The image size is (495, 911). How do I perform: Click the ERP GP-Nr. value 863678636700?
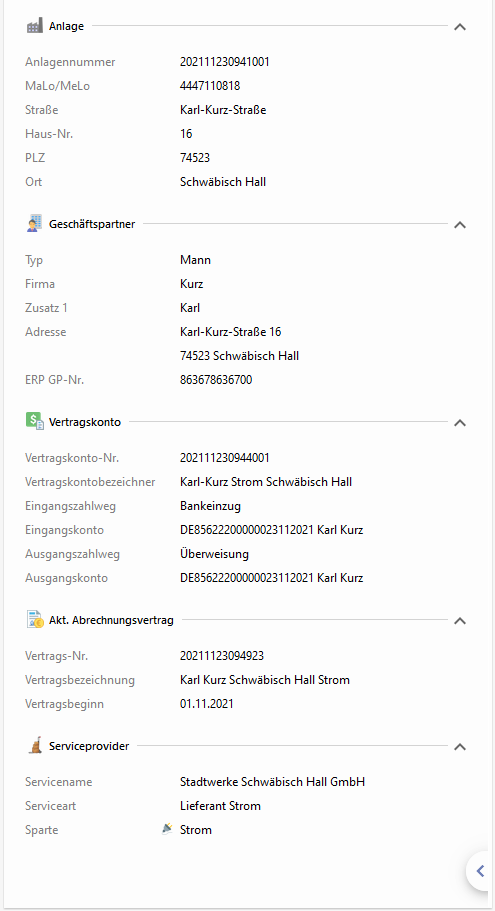(x=216, y=380)
